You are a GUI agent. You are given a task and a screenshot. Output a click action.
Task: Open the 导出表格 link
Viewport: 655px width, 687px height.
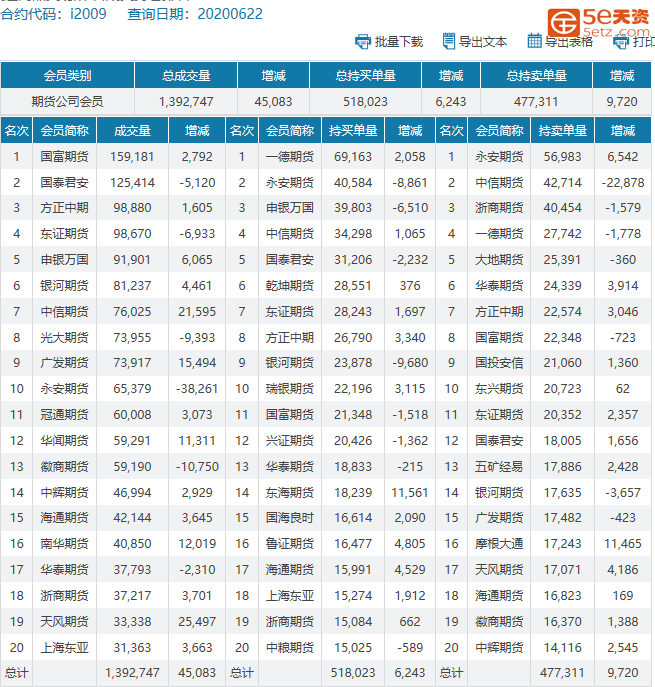tap(569, 42)
